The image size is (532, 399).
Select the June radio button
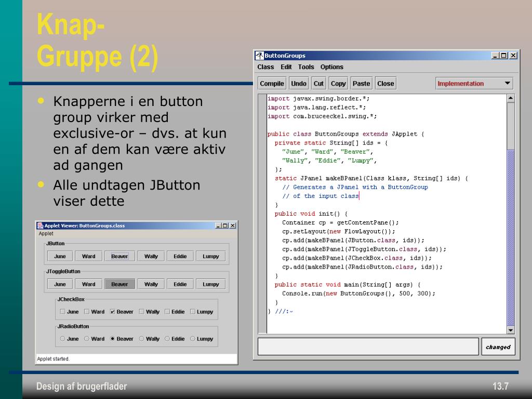point(69,339)
